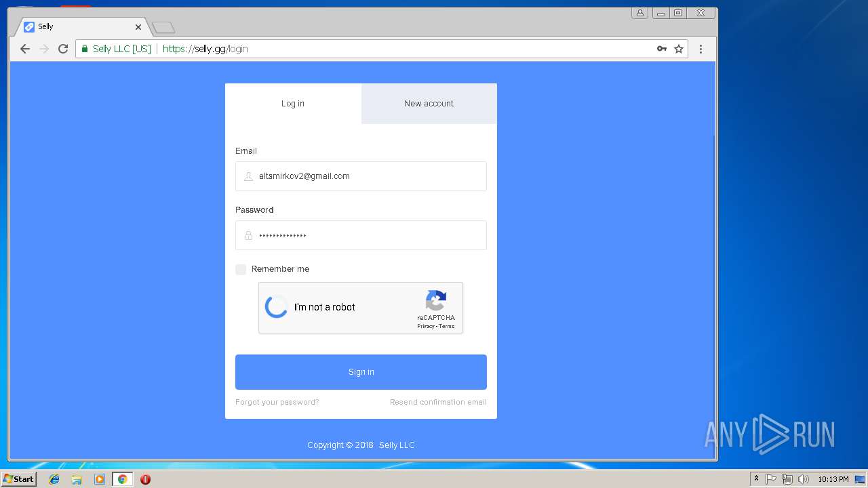The width and height of the screenshot is (868, 488).
Task: Click the red Opera taskbar icon
Action: pyautogui.click(x=145, y=479)
